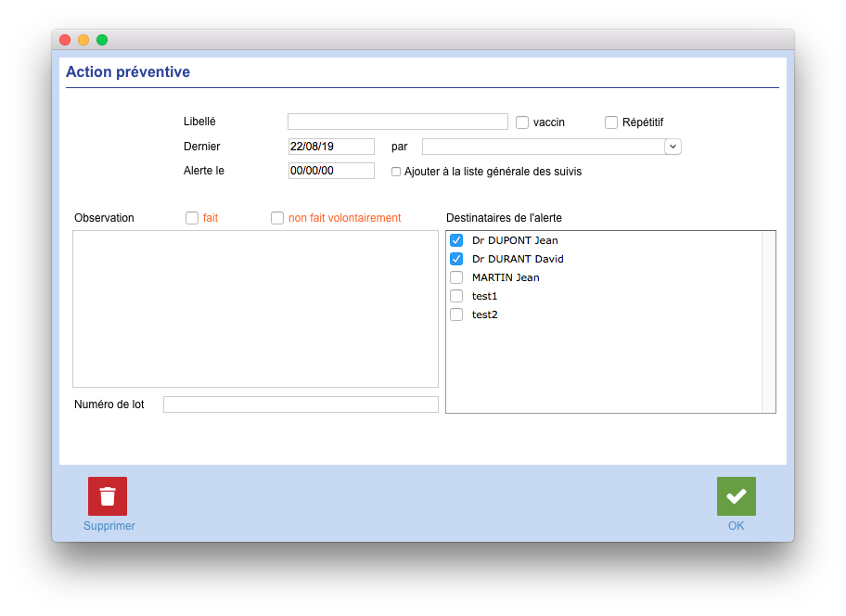Viewport: 846px width, 616px height.
Task: Minimize window with yellow button
Action: point(83,40)
